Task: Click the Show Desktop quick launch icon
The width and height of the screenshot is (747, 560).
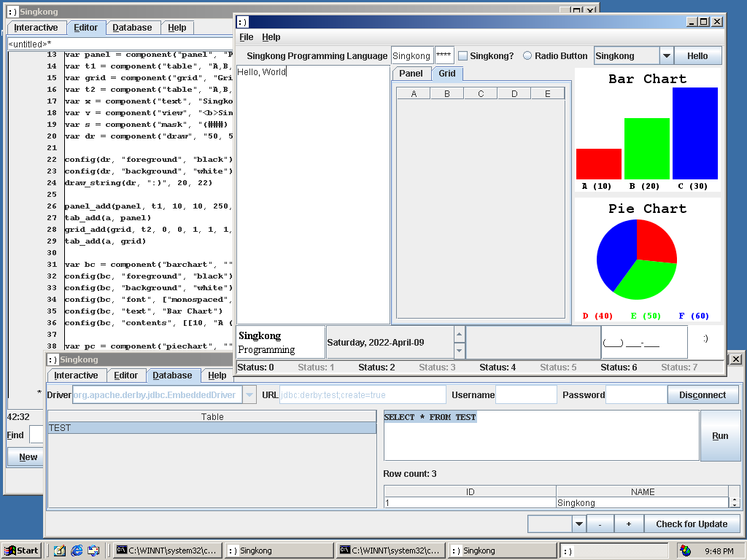Action: coord(60,551)
